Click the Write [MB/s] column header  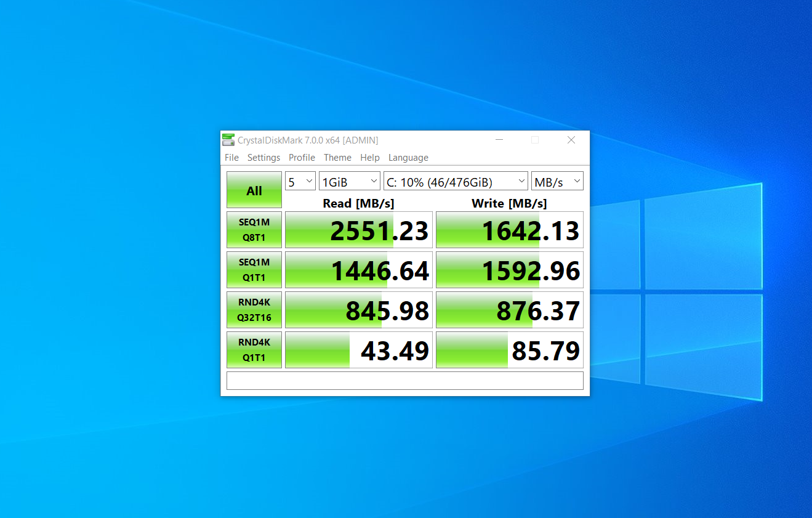(x=509, y=203)
